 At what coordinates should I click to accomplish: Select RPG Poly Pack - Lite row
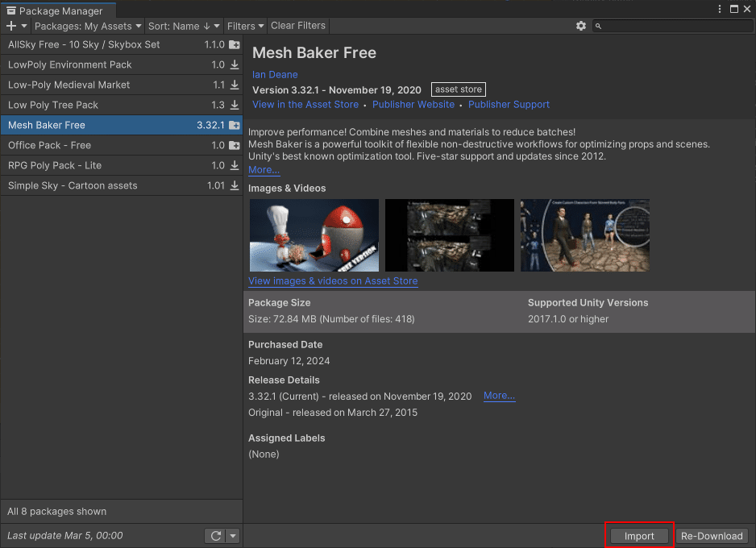[x=122, y=166]
